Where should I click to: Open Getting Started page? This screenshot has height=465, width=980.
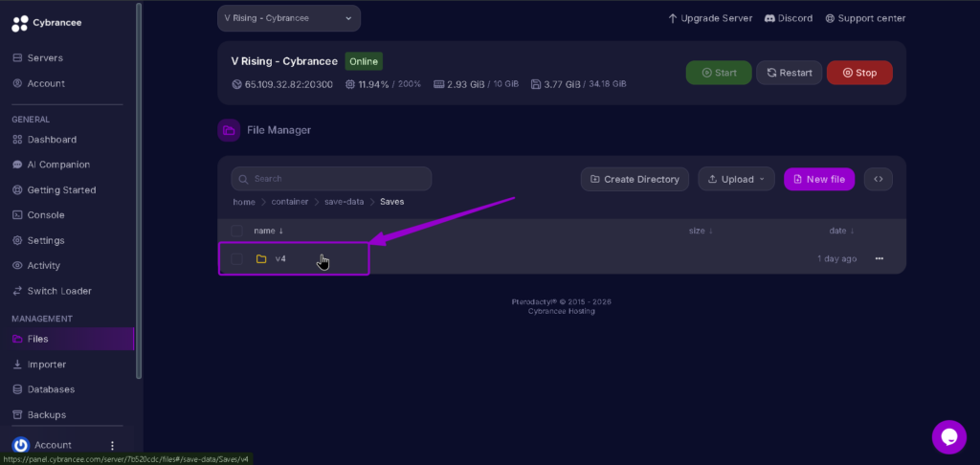click(55, 190)
